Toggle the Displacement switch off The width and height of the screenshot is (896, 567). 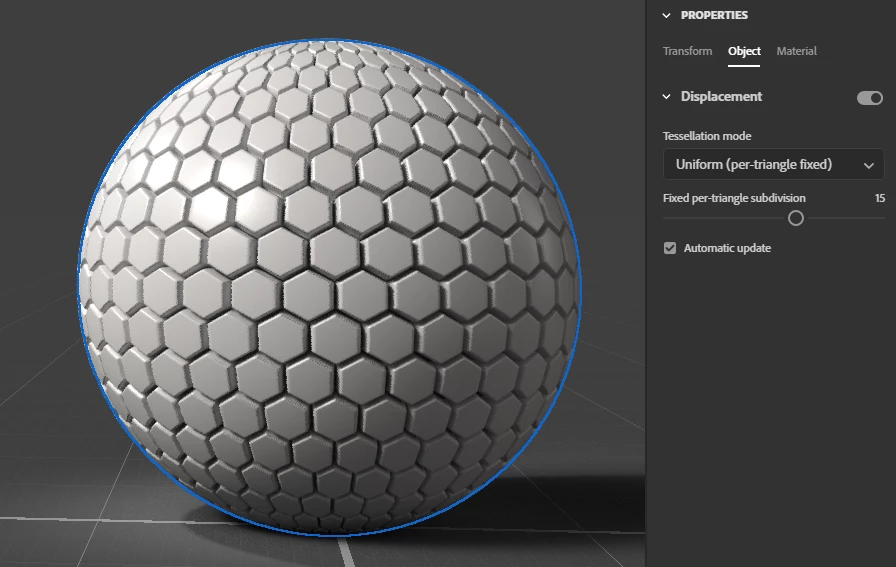(x=870, y=98)
